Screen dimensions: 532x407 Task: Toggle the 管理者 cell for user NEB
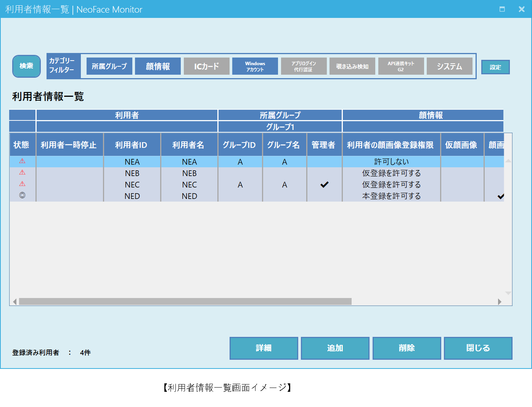click(325, 173)
